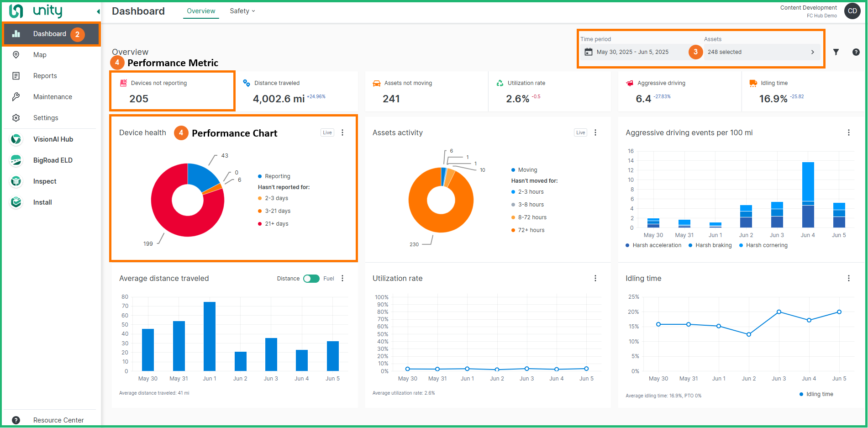The width and height of the screenshot is (868, 428).
Task: Toggle the Distance/Fuel switch
Action: pos(311,279)
